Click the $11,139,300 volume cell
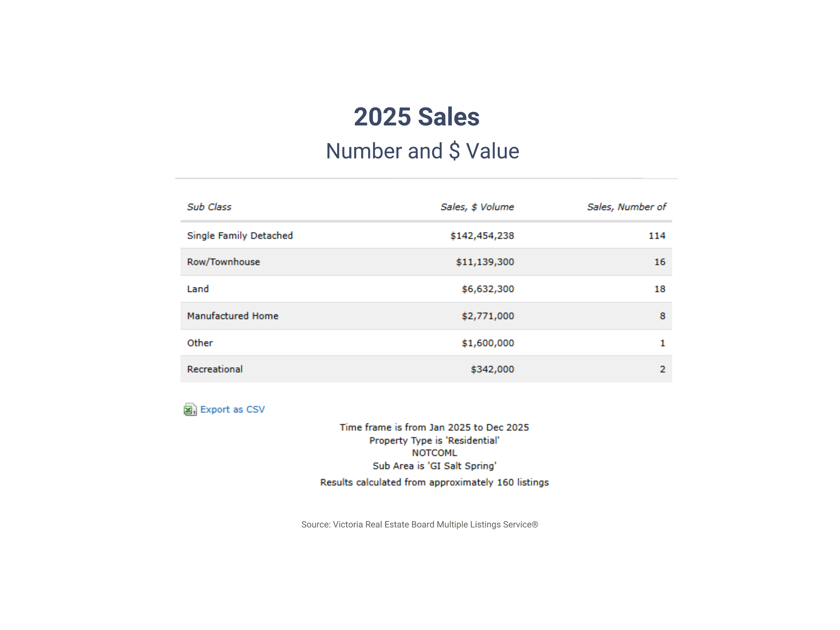840x630 pixels. pyautogui.click(x=485, y=262)
